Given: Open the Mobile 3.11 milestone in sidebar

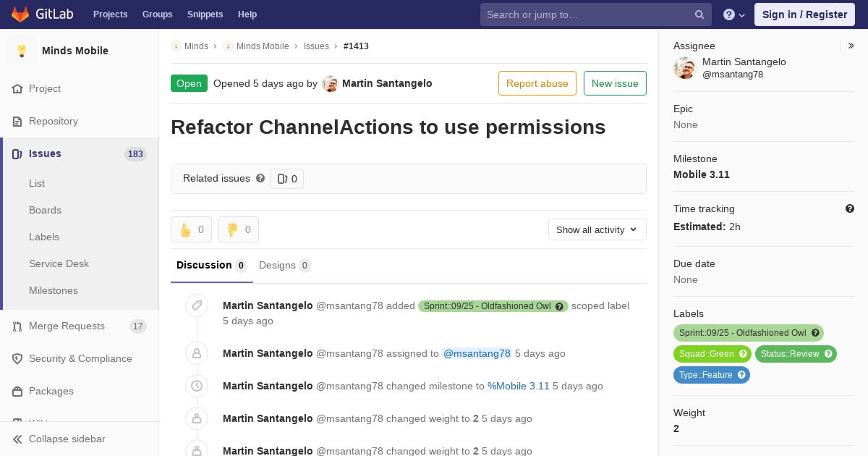Looking at the screenshot, I should [702, 174].
